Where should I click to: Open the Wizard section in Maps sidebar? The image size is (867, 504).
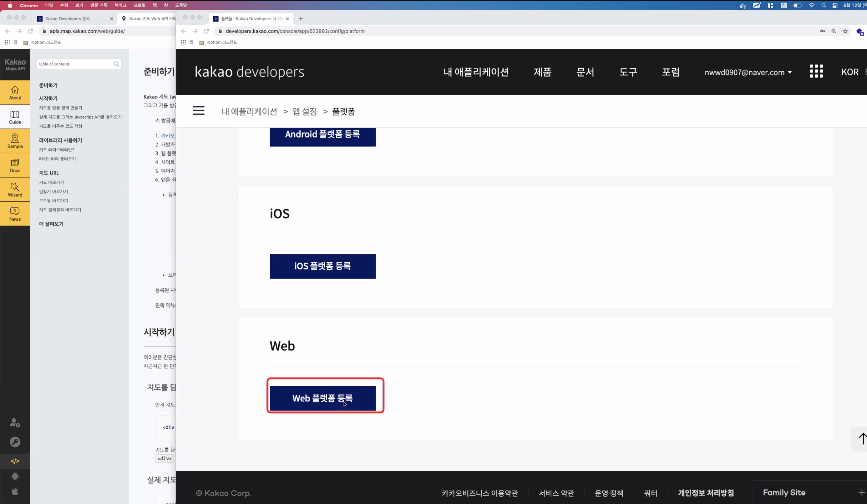(15, 190)
